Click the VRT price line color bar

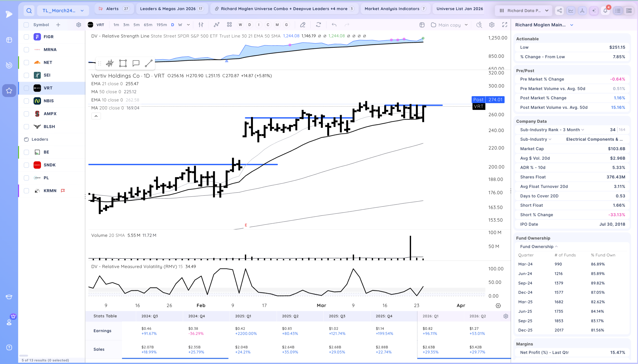coord(413,105)
